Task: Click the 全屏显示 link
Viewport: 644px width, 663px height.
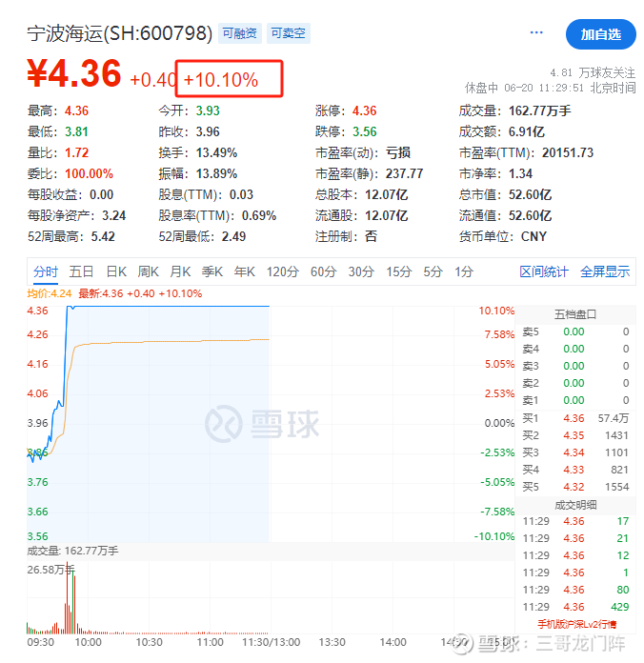Action: [x=605, y=271]
